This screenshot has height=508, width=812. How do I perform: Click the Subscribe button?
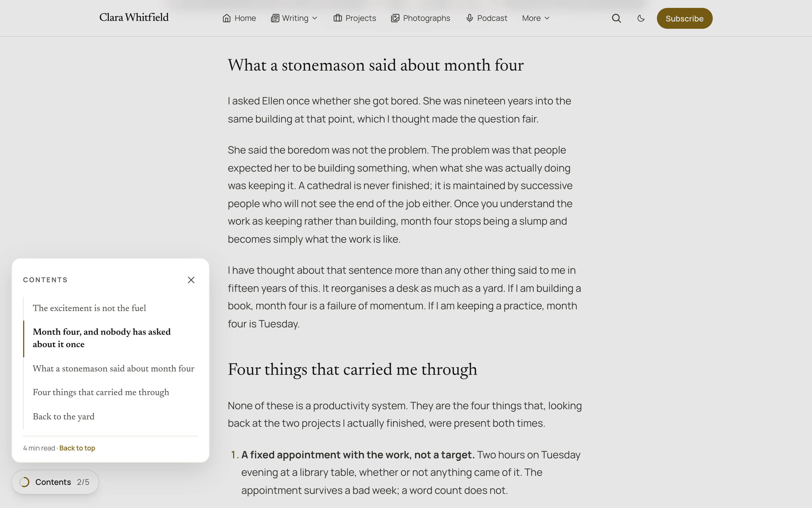pyautogui.click(x=685, y=18)
